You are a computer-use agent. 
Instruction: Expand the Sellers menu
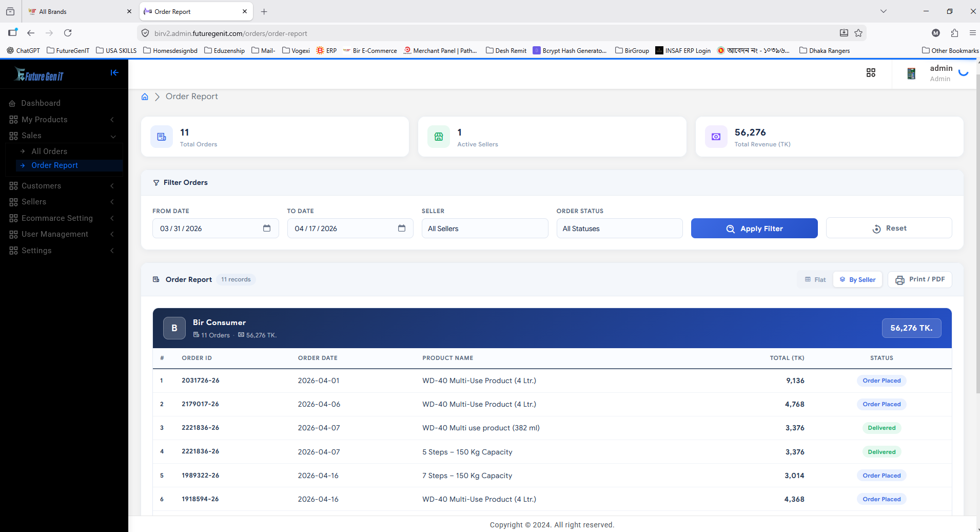point(62,202)
